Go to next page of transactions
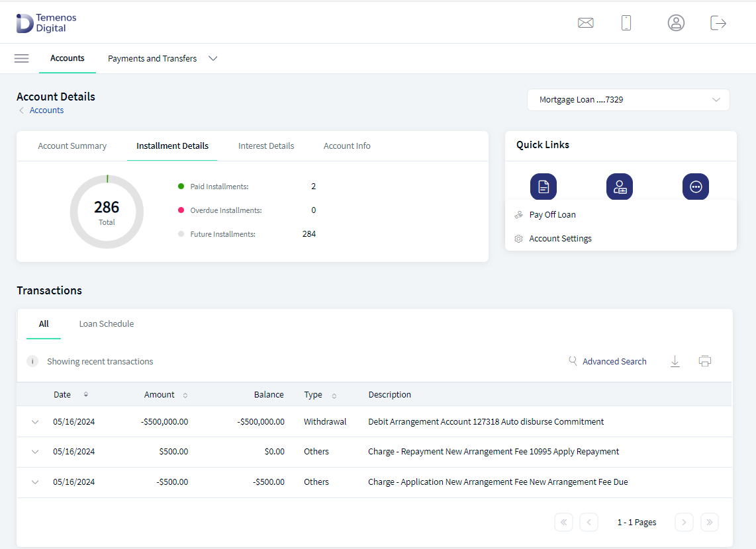 pos(684,522)
